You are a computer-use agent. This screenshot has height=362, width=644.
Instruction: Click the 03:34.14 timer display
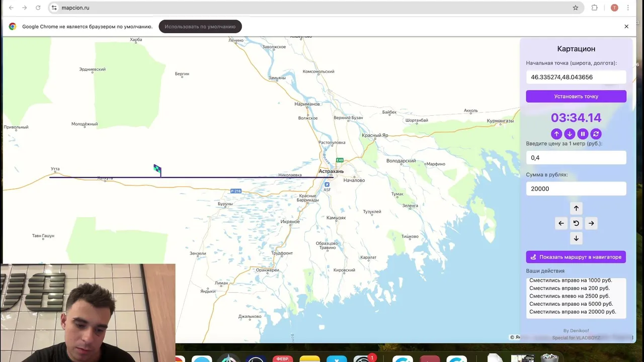click(x=576, y=118)
